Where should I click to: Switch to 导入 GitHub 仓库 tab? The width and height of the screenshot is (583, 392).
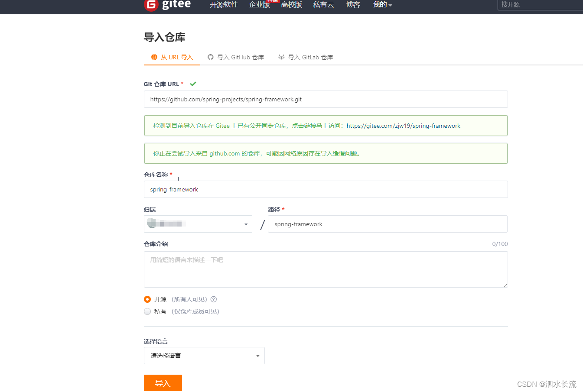click(236, 57)
